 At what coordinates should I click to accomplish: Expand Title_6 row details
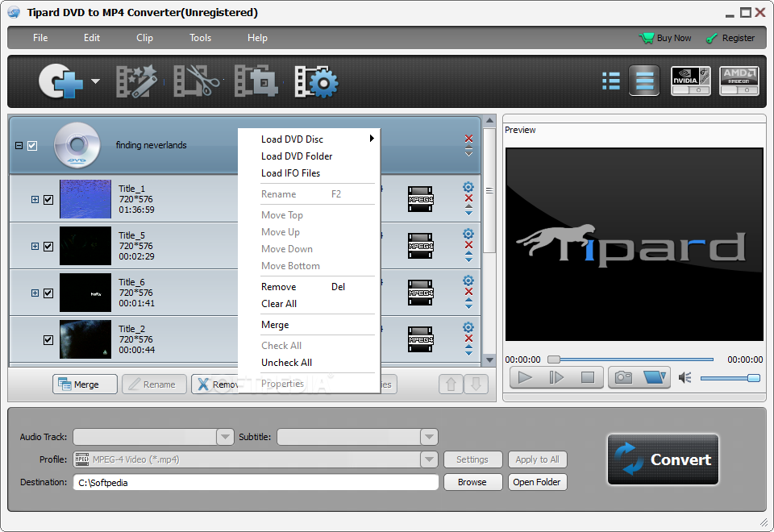point(35,293)
